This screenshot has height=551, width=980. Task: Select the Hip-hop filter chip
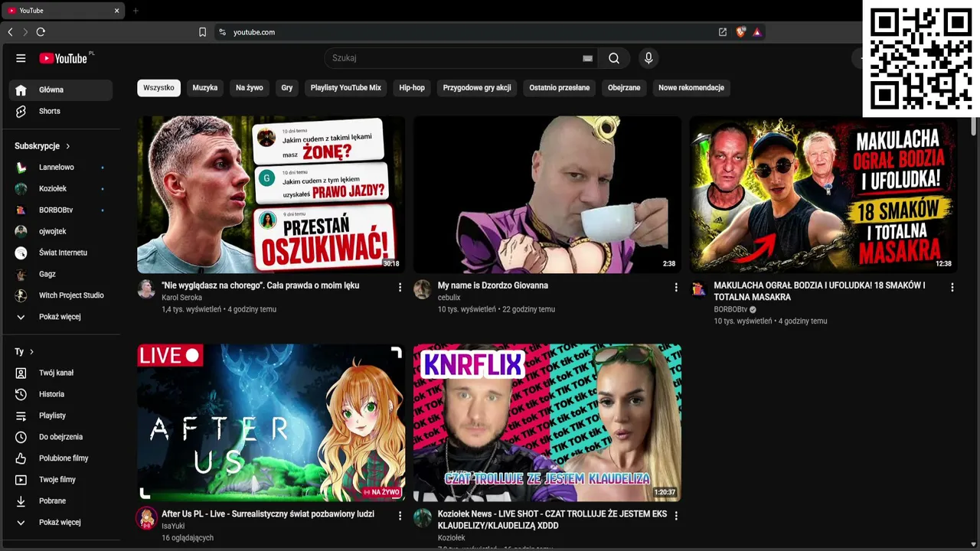click(412, 88)
